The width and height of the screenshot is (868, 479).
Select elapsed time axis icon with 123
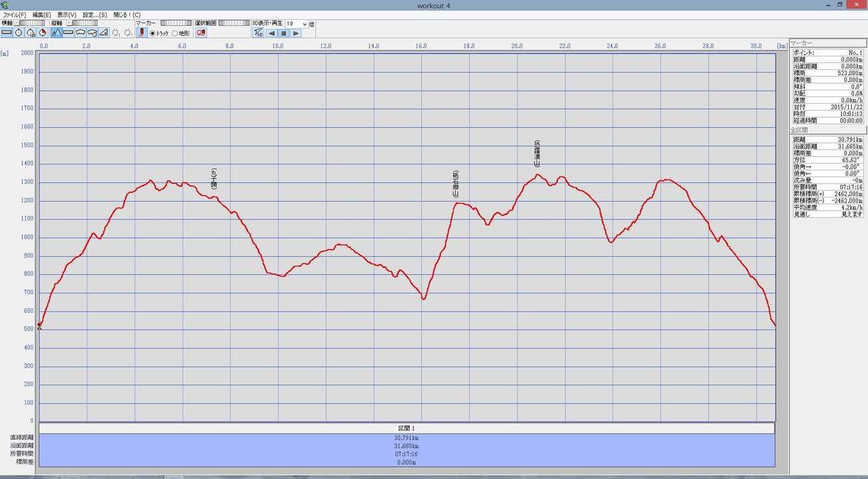click(x=31, y=32)
